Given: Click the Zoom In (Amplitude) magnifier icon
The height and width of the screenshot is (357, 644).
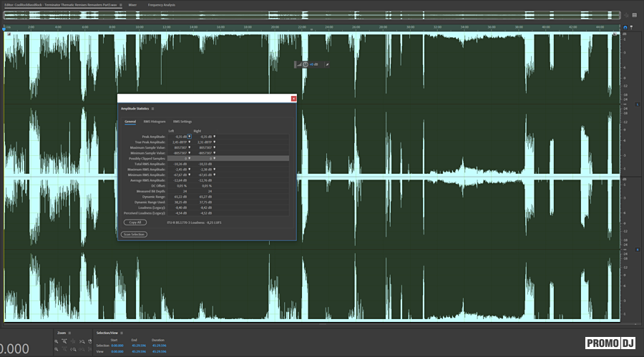Looking at the screenshot, I should point(57,342).
